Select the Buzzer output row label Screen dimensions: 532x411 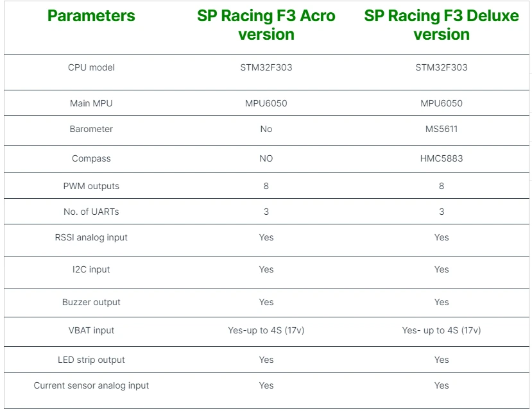91,302
